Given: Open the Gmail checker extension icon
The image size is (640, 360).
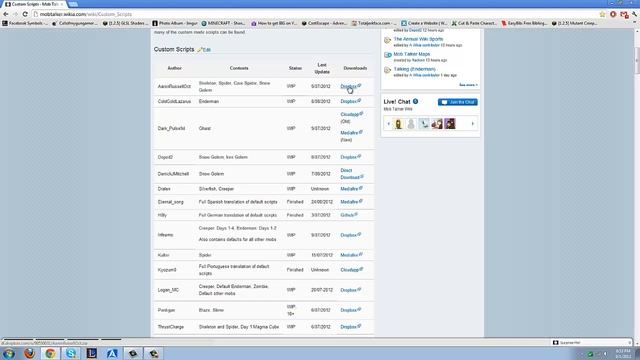Looking at the screenshot, I should (x=624, y=14).
